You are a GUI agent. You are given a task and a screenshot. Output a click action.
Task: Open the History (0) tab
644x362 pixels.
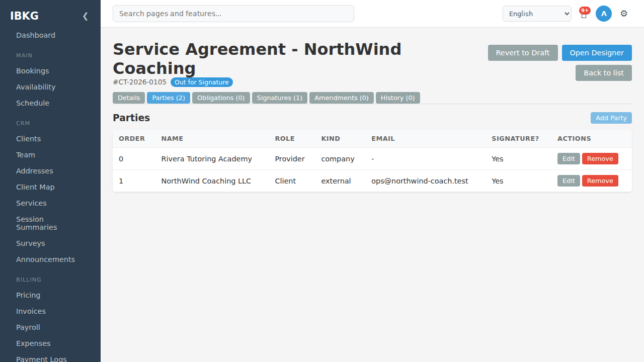click(398, 98)
